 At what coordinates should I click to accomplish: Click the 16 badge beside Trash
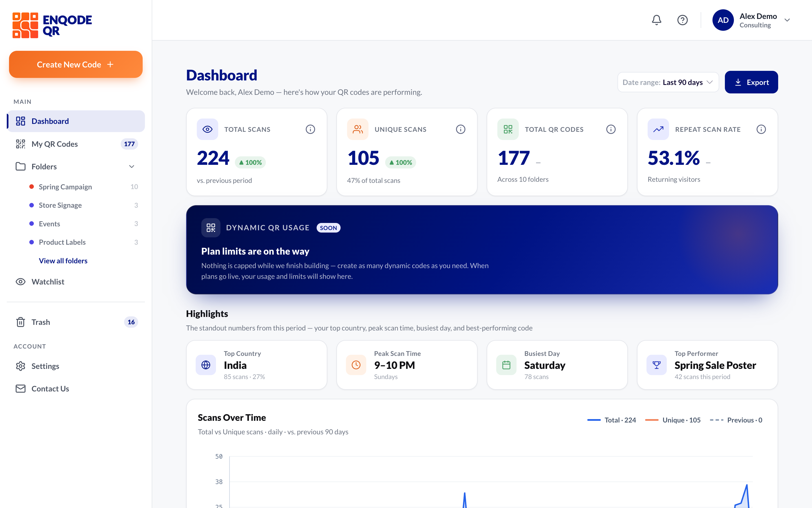pos(131,322)
